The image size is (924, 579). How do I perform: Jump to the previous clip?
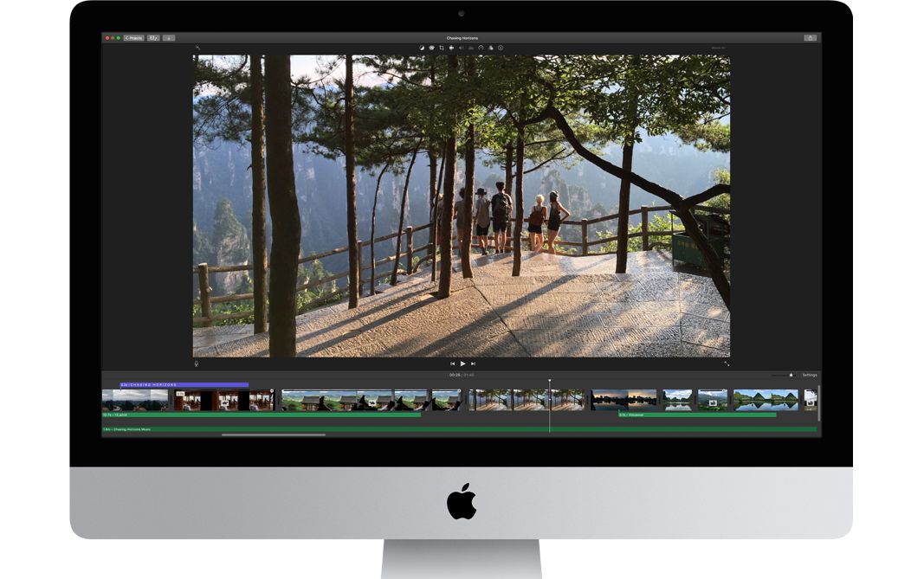453,363
